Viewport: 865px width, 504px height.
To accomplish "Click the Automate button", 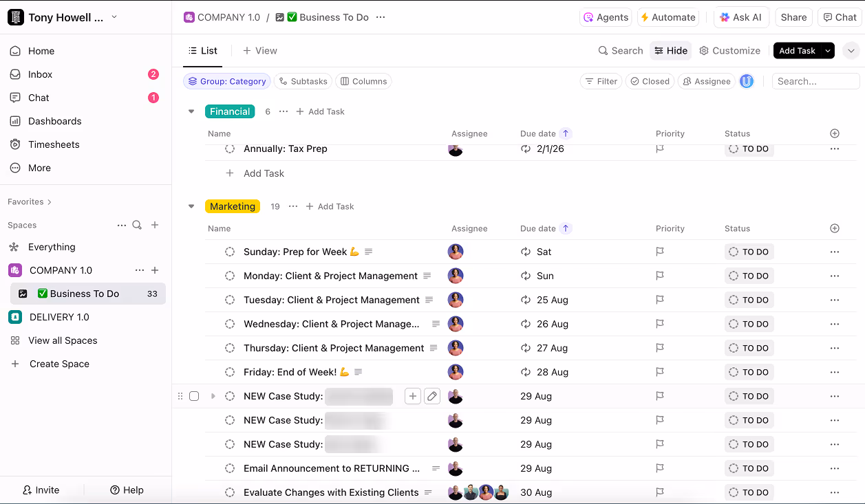I will tap(668, 17).
